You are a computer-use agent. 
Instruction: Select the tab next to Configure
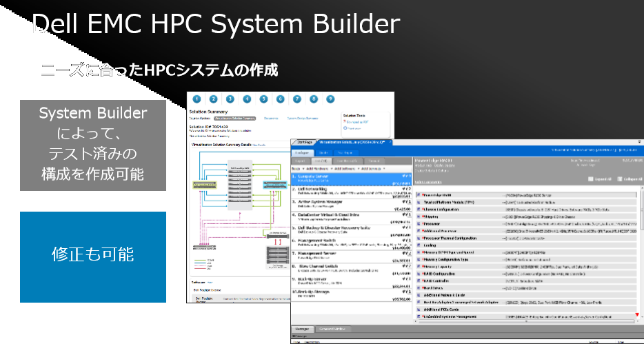click(x=323, y=152)
